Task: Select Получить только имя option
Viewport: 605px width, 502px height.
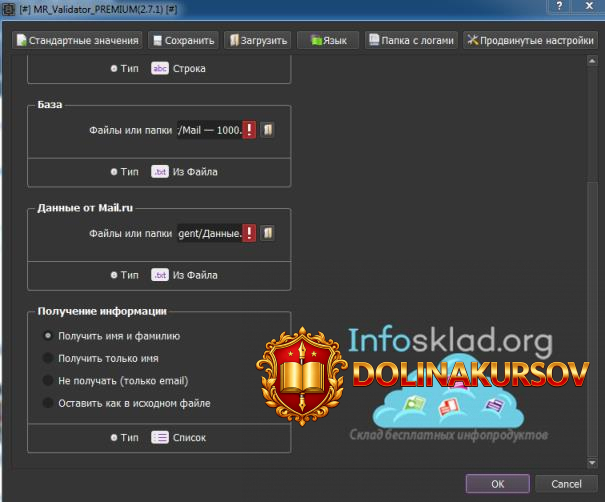Action: pyautogui.click(x=100, y=358)
